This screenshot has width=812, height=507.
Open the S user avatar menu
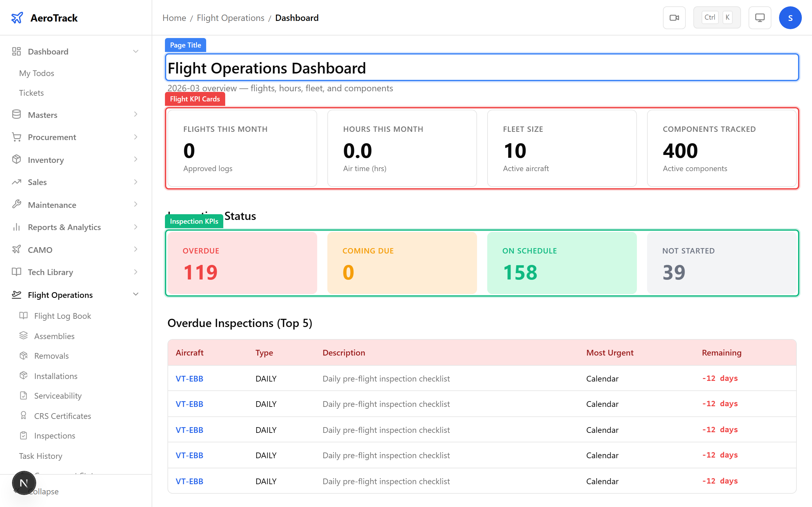coord(790,17)
